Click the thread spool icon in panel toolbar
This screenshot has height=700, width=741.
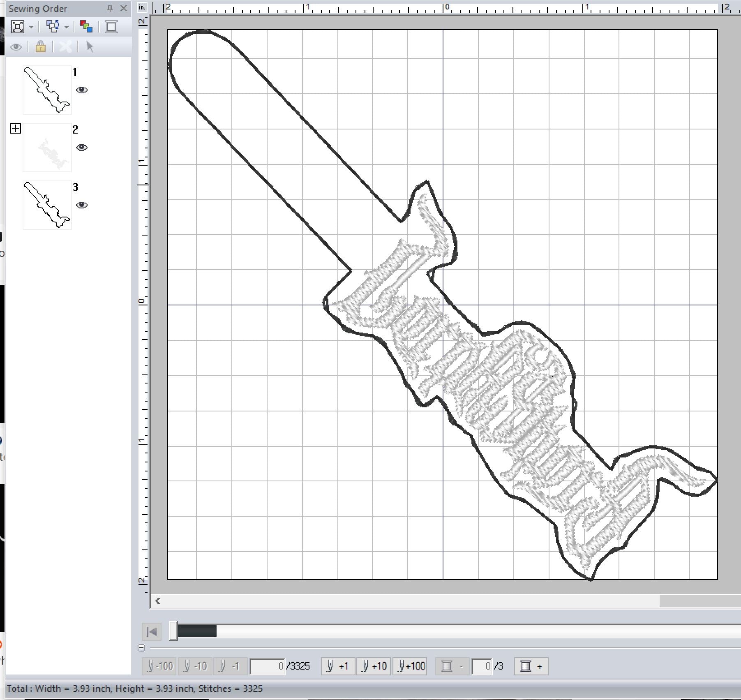(x=111, y=27)
